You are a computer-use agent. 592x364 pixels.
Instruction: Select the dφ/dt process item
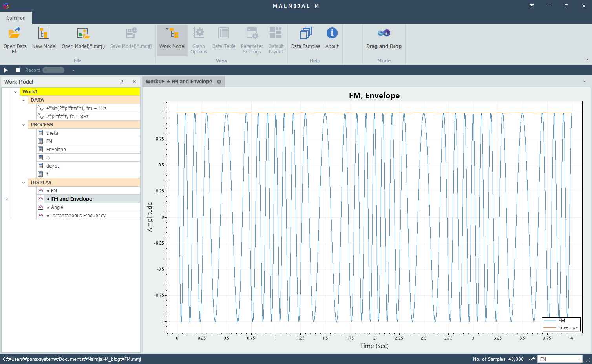tap(88, 166)
